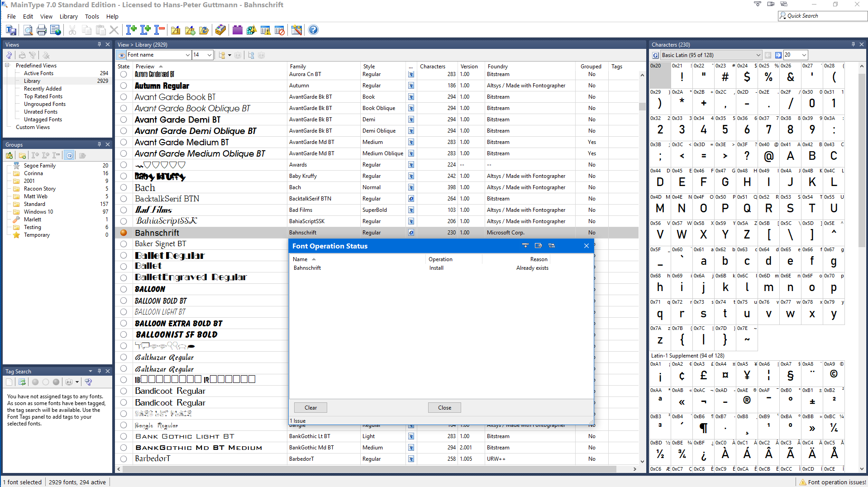Open the Help menu
The height and width of the screenshot is (487, 868).
click(x=112, y=17)
